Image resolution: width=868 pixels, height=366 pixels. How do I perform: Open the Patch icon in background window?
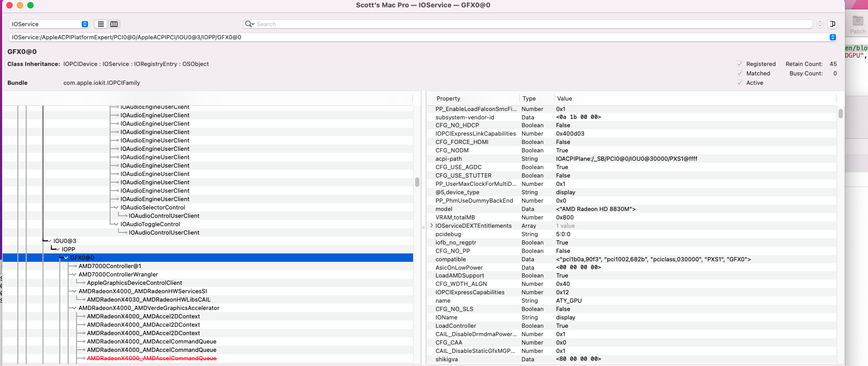pos(858,24)
